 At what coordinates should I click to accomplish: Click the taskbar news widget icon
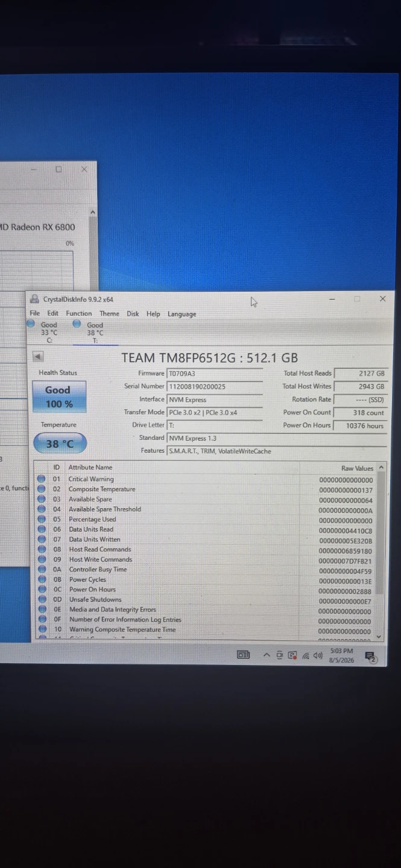click(243, 655)
